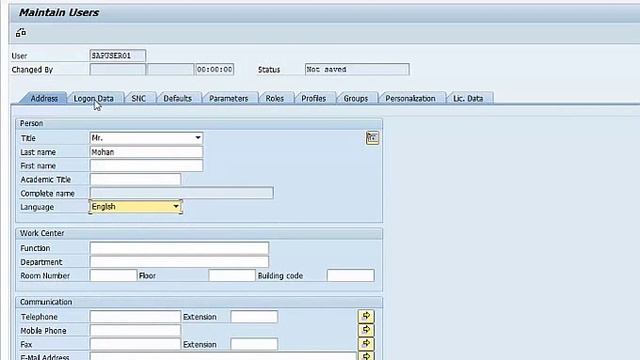The height and width of the screenshot is (360, 640).
Task: Click the E-Mail Address field
Action: [x=223, y=356]
